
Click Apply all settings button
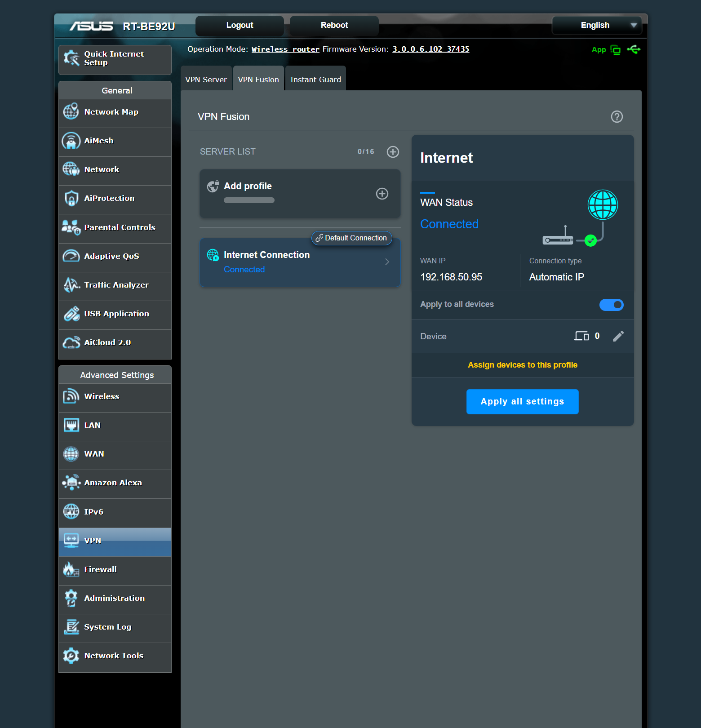coord(522,402)
